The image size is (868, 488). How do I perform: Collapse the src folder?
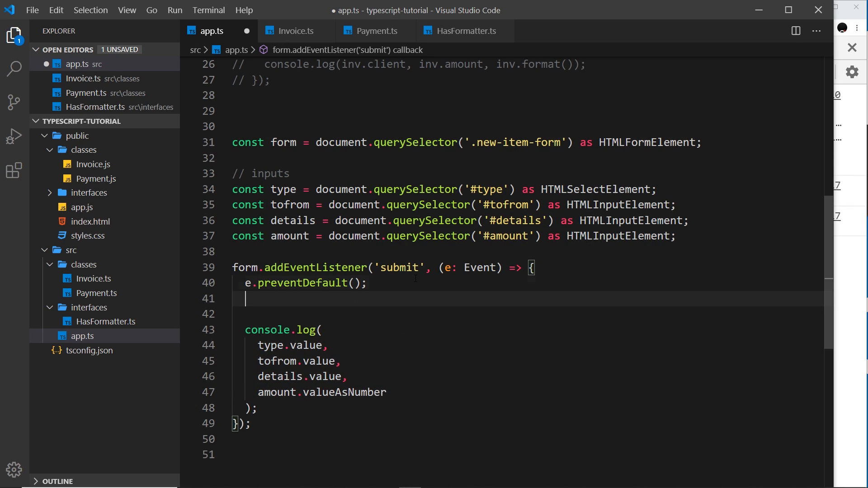coord(44,250)
